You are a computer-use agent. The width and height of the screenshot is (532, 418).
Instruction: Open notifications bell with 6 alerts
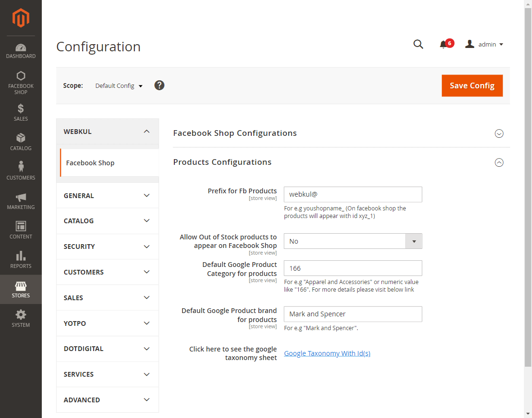pyautogui.click(x=446, y=44)
